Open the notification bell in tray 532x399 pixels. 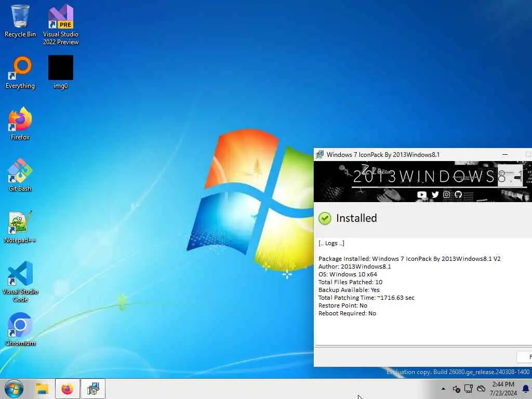coord(526,389)
